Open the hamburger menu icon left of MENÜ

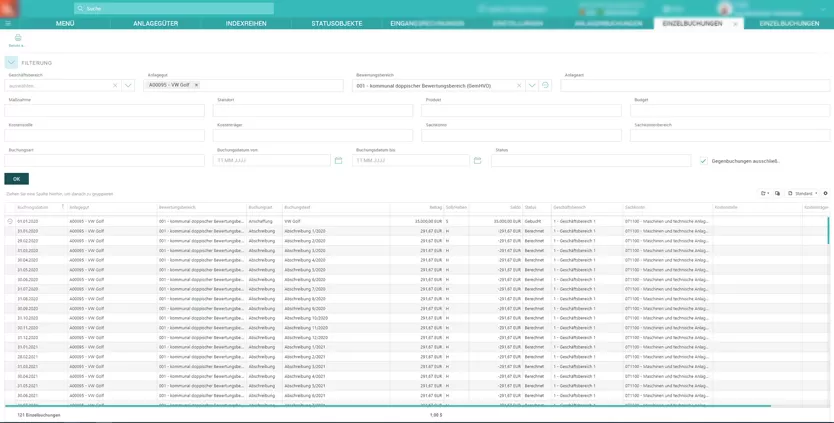pyautogui.click(x=8, y=23)
